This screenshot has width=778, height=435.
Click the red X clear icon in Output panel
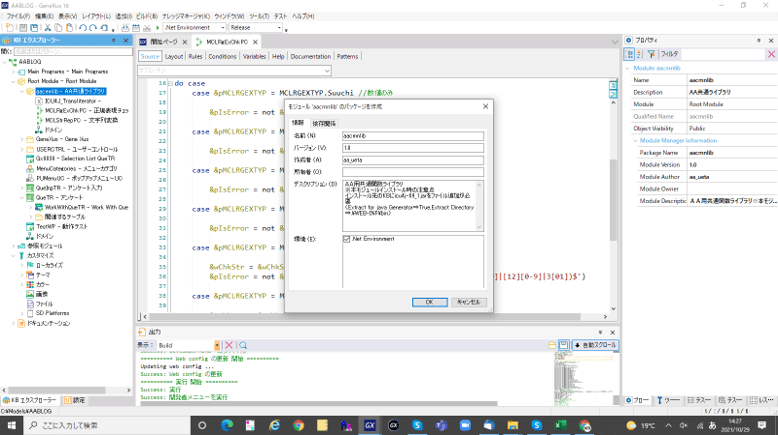tap(229, 345)
